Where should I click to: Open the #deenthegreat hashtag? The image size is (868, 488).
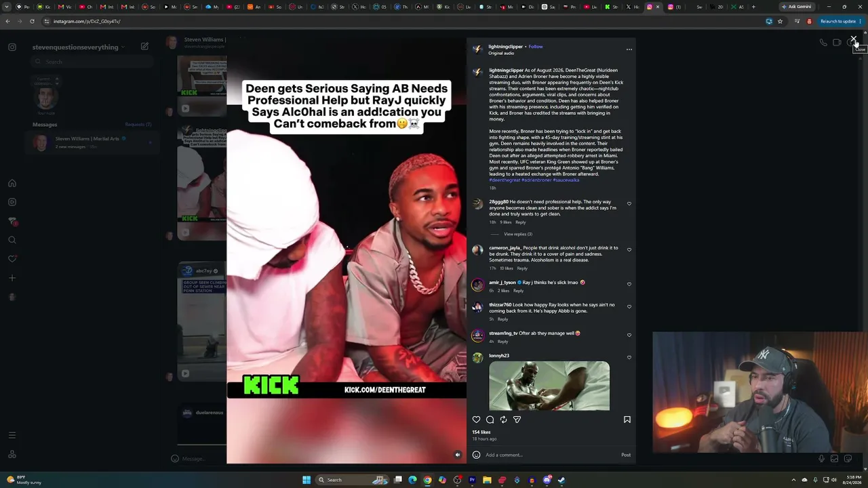point(505,180)
